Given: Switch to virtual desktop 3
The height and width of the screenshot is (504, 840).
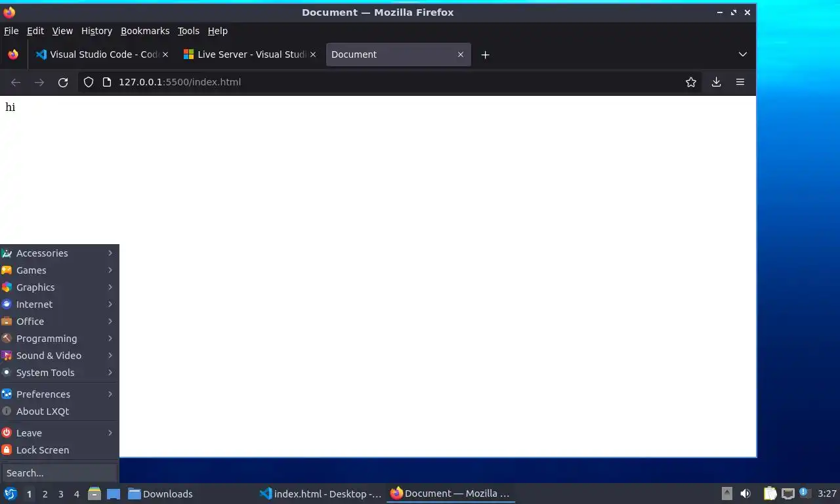Looking at the screenshot, I should (x=60, y=494).
